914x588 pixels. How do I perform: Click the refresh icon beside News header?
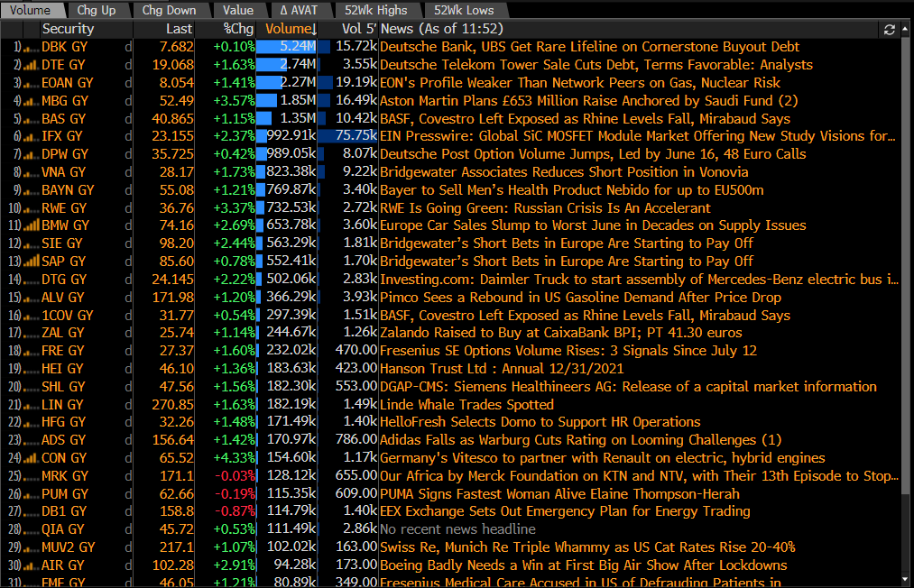889,29
